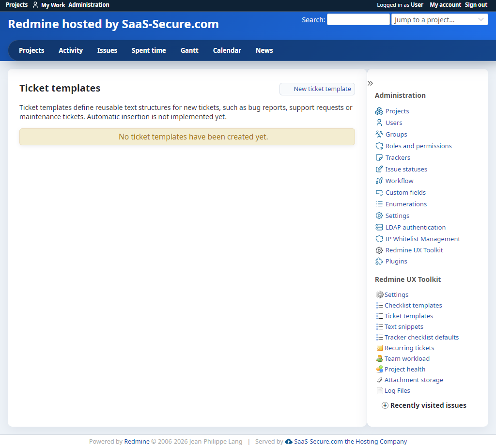Click Projects in the top bar

pyautogui.click(x=17, y=5)
